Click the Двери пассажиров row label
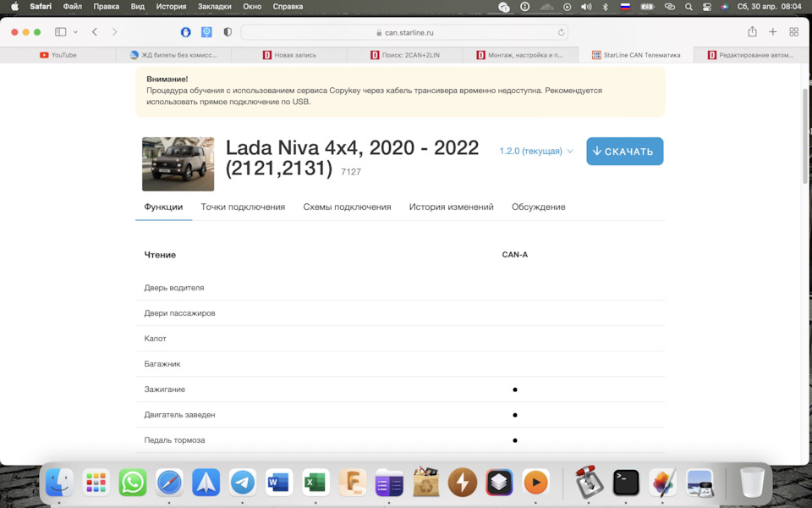This screenshot has height=508, width=812. (x=179, y=313)
